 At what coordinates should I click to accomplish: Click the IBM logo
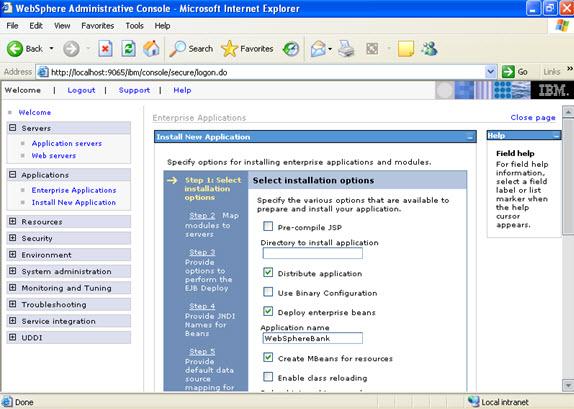click(x=552, y=90)
